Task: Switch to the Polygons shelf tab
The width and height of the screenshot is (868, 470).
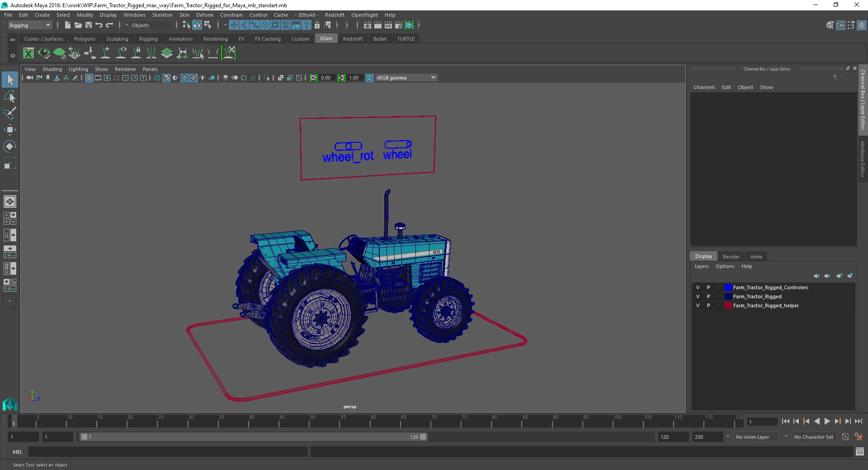Action: [85, 39]
